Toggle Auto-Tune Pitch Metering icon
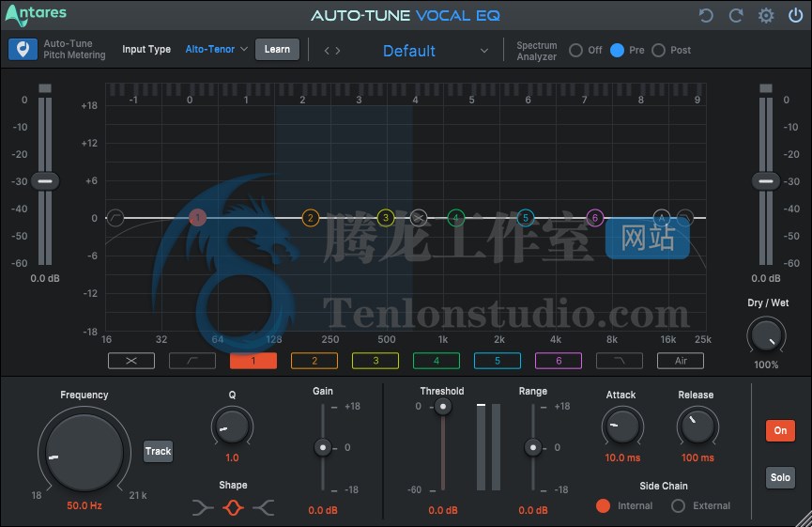This screenshot has height=527, width=812. click(x=23, y=49)
